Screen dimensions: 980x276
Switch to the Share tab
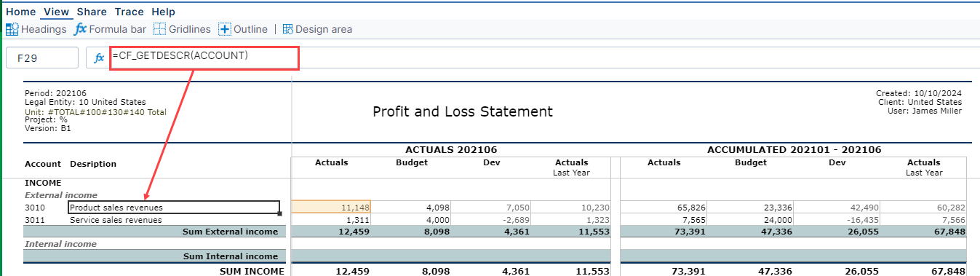point(92,12)
